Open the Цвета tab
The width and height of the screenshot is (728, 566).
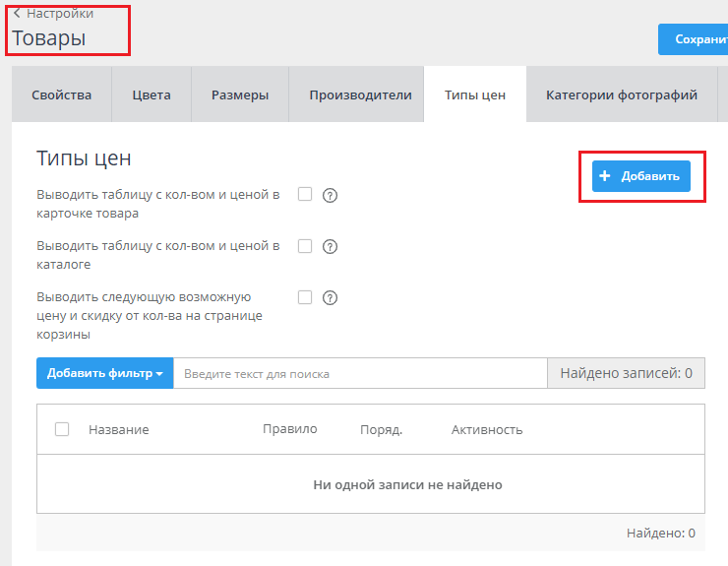[152, 95]
